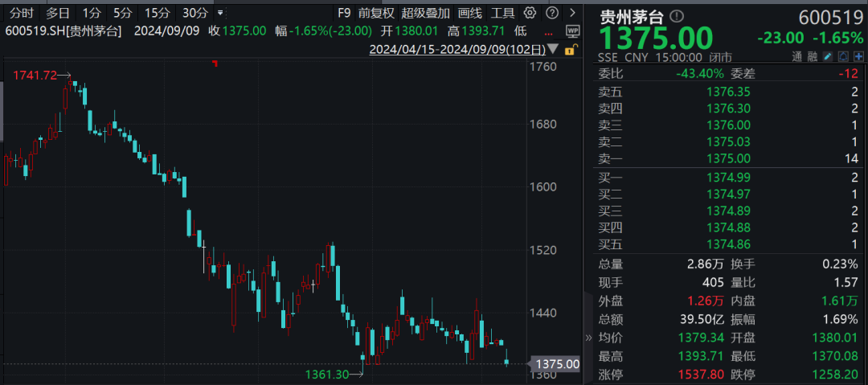Viewport: 868px width, 385px height.
Task: Select the 30分 period tab
Action: (x=195, y=13)
